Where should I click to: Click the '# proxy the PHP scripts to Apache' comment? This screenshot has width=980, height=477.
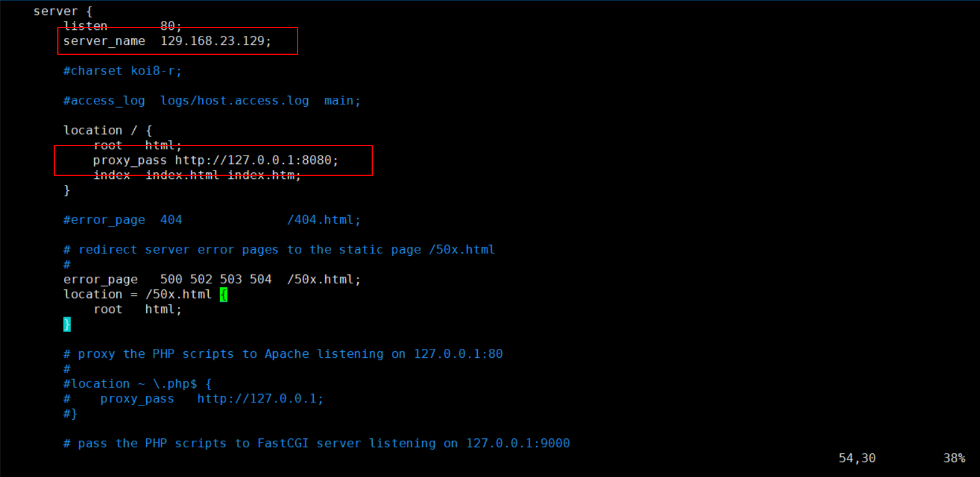point(283,354)
